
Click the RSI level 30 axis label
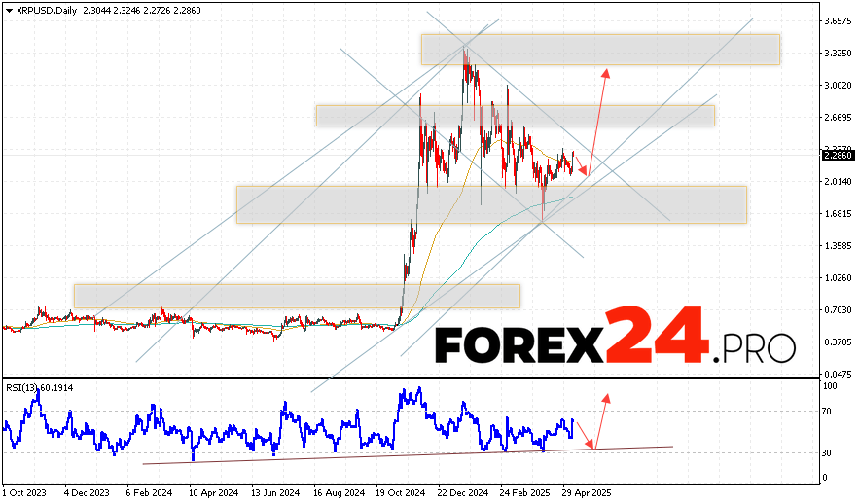(827, 453)
